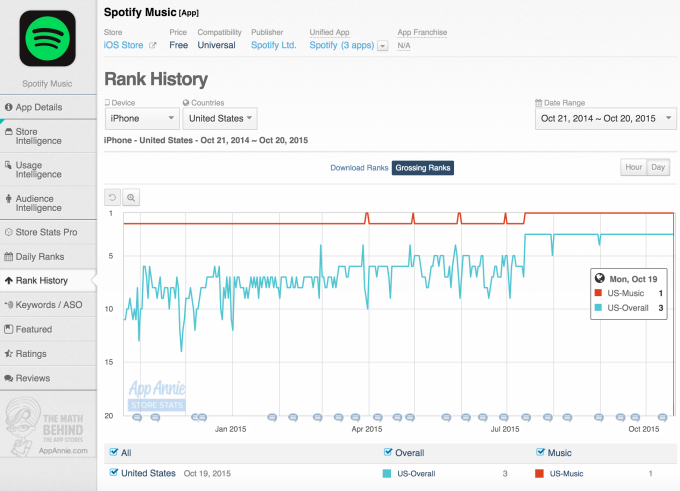The image size is (680, 491).
Task: Open Spotify (3 apps) unified app link
Action: (342, 45)
